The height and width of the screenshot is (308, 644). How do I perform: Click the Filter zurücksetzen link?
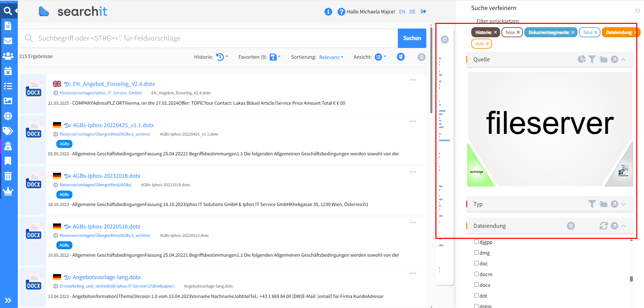point(497,21)
